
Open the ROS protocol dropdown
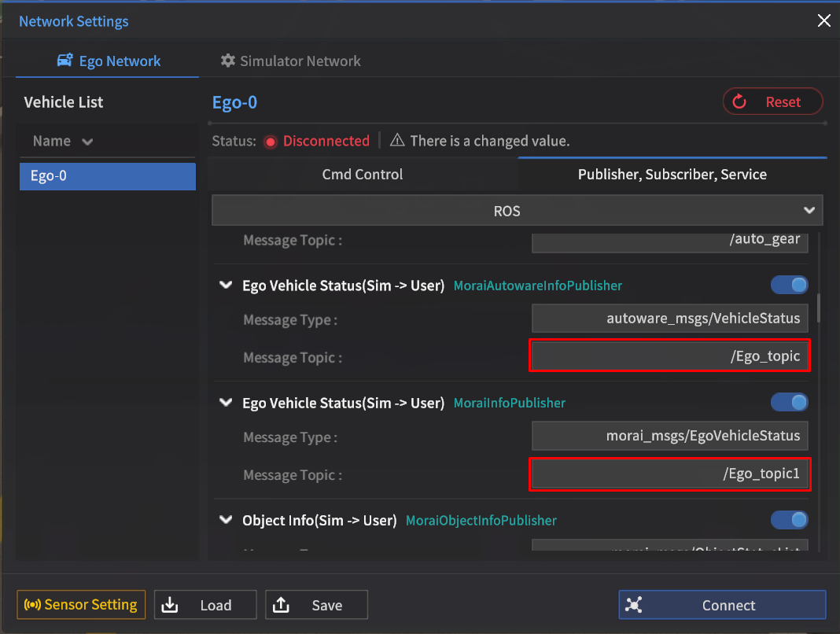coord(517,211)
